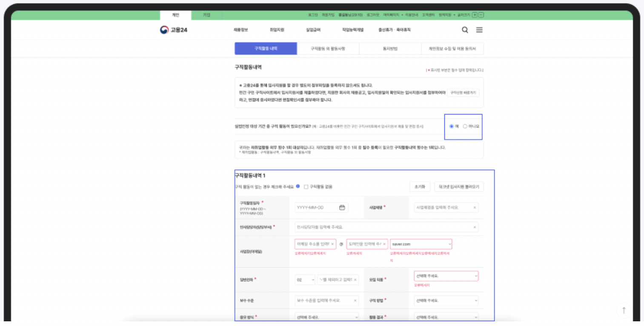Open the 출산휴가·육아휴직 menu
The height and width of the screenshot is (326, 644).
395,30
